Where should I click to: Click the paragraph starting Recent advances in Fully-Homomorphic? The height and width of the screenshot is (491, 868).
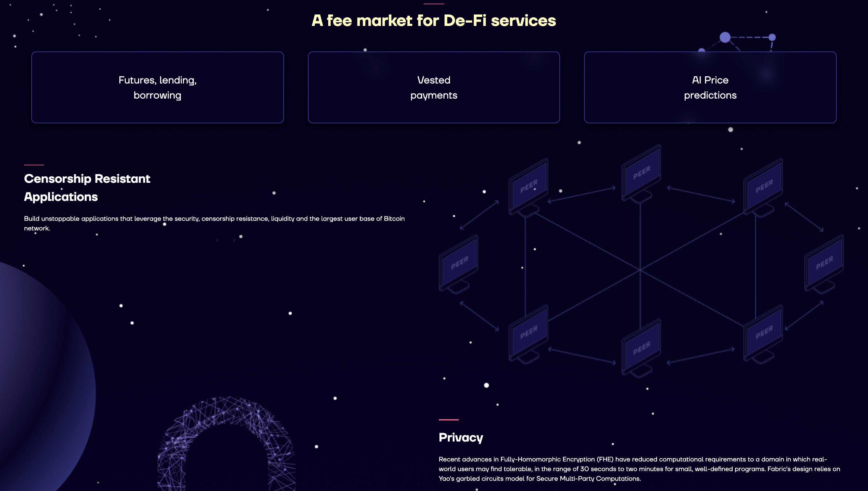pyautogui.click(x=639, y=469)
